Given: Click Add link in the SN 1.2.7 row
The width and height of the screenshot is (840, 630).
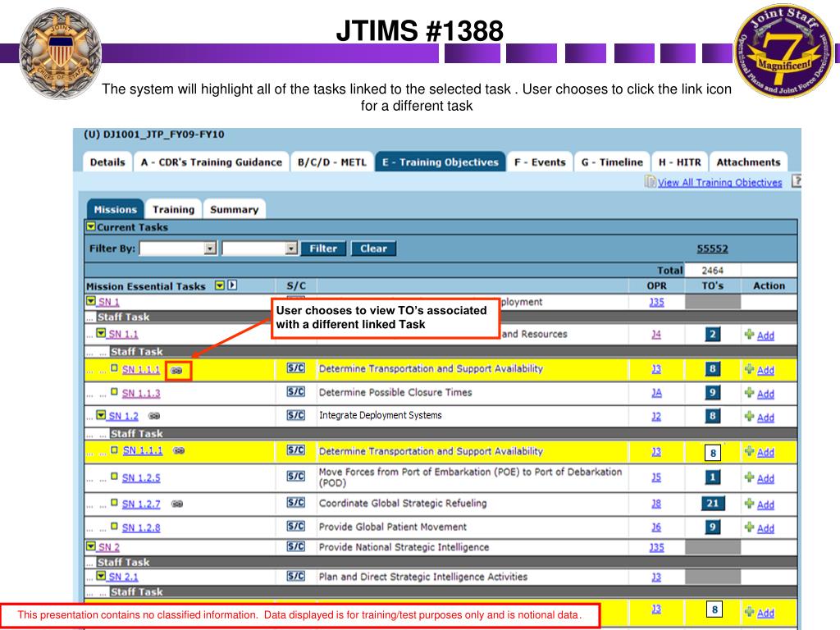Looking at the screenshot, I should pos(765,504).
